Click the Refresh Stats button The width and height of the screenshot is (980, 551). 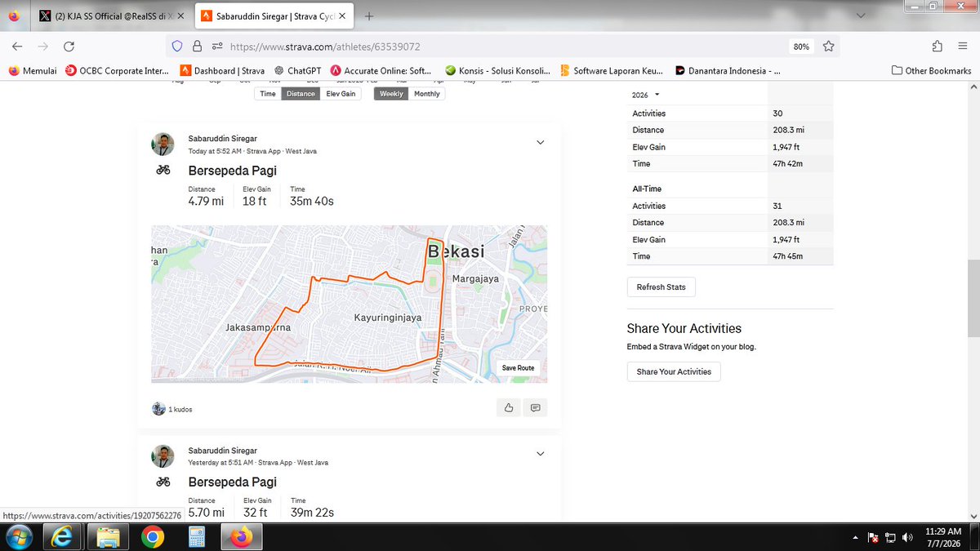pyautogui.click(x=661, y=287)
